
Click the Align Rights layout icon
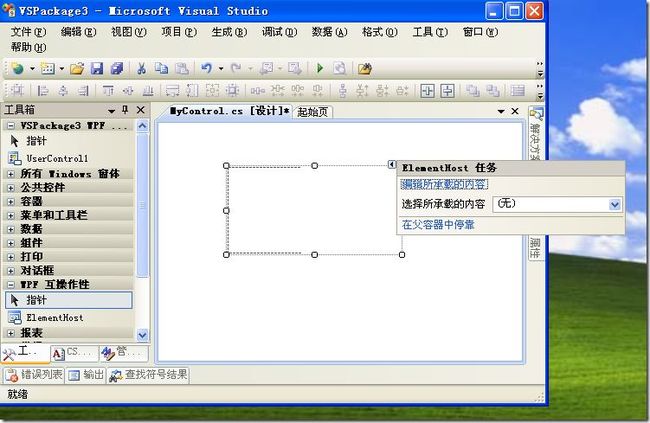point(83,90)
